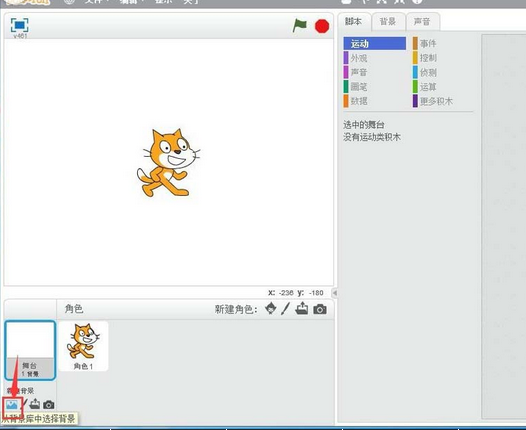
Task: Click the 角色 panel header
Action: (74, 309)
